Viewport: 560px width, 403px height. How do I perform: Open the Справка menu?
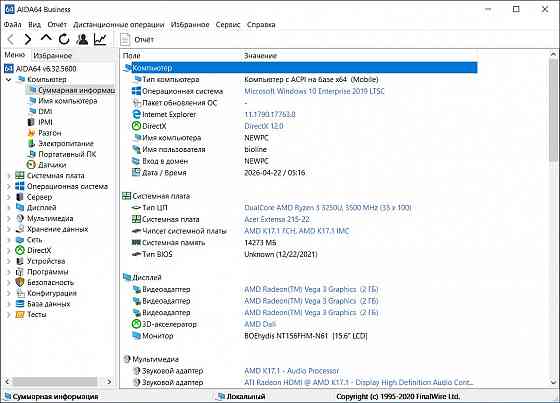261,24
